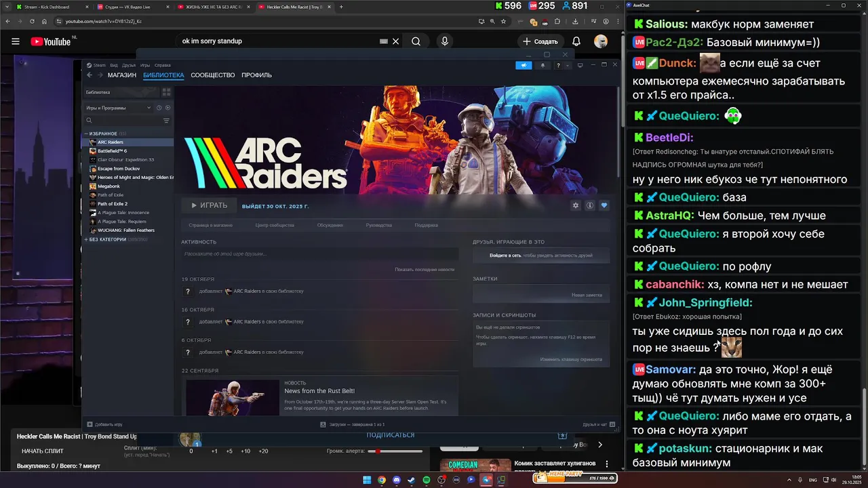Select Megabonk in the library list
The width and height of the screenshot is (868, 488).
click(110, 186)
